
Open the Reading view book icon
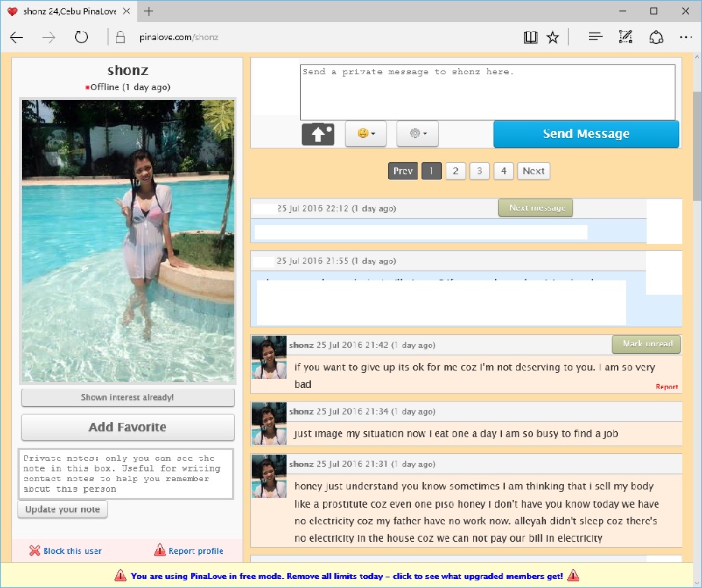[x=530, y=37]
